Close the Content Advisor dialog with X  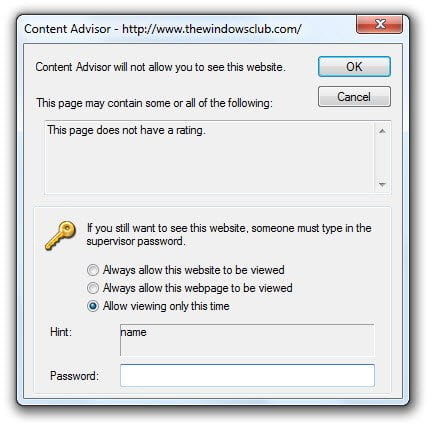pyautogui.click(x=380, y=24)
